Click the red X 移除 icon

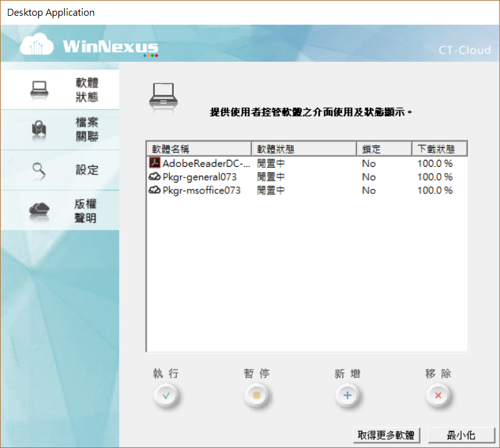click(438, 396)
